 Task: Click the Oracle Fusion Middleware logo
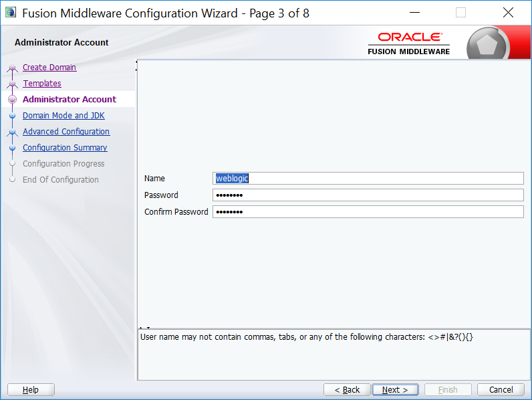click(408, 43)
